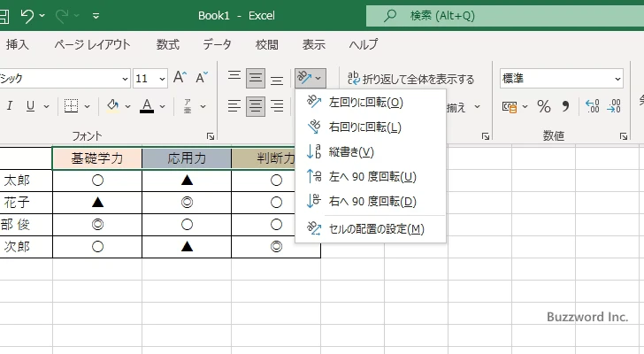Select the 基礎学力 header cell
The width and height of the screenshot is (644, 354).
[97, 158]
